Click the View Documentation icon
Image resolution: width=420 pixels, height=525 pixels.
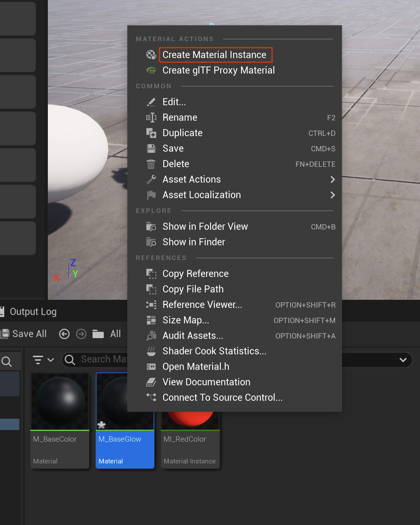(x=151, y=382)
